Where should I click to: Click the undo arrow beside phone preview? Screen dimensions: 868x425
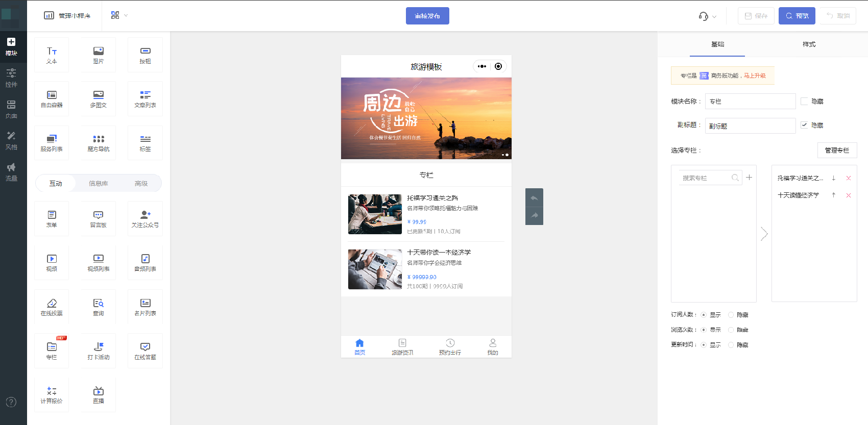534,197
